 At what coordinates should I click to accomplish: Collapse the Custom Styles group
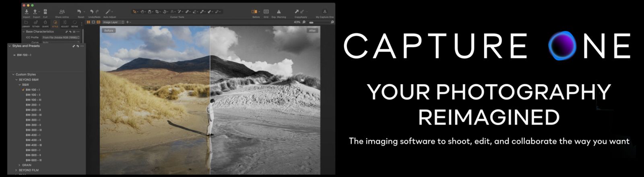(x=13, y=75)
